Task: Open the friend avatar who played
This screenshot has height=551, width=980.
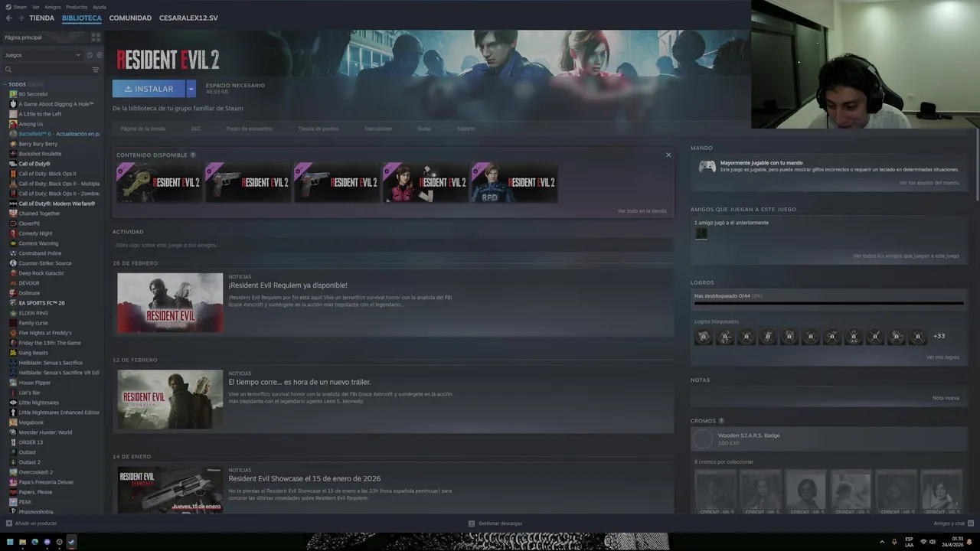Action: tap(701, 233)
